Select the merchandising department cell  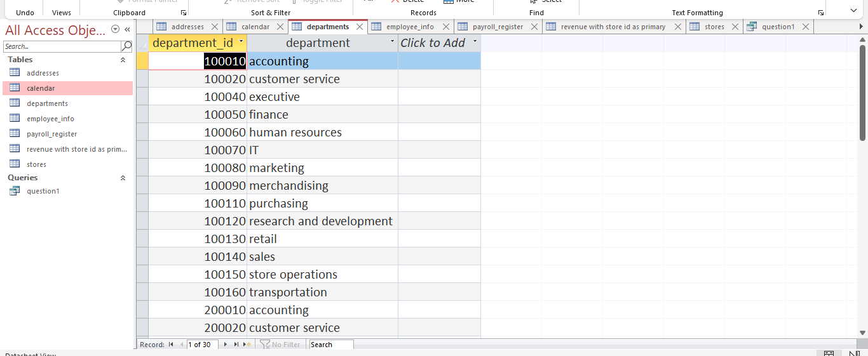coord(322,186)
